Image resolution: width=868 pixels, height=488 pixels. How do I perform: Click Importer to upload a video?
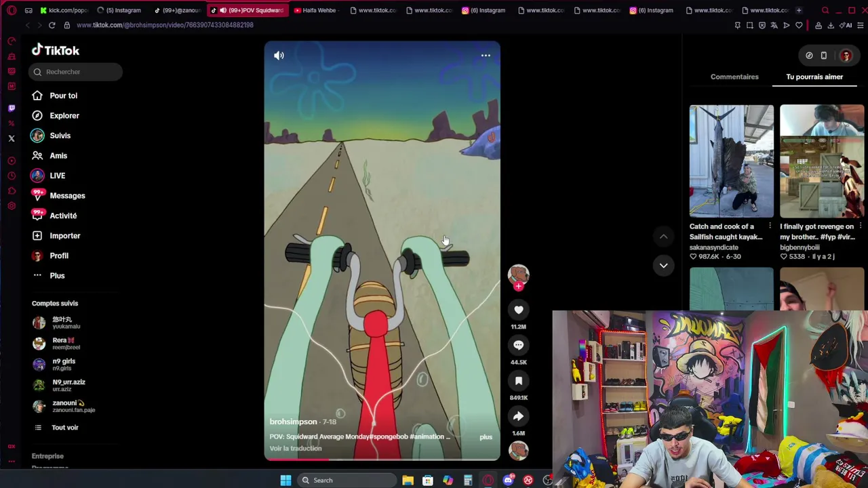coord(56,236)
